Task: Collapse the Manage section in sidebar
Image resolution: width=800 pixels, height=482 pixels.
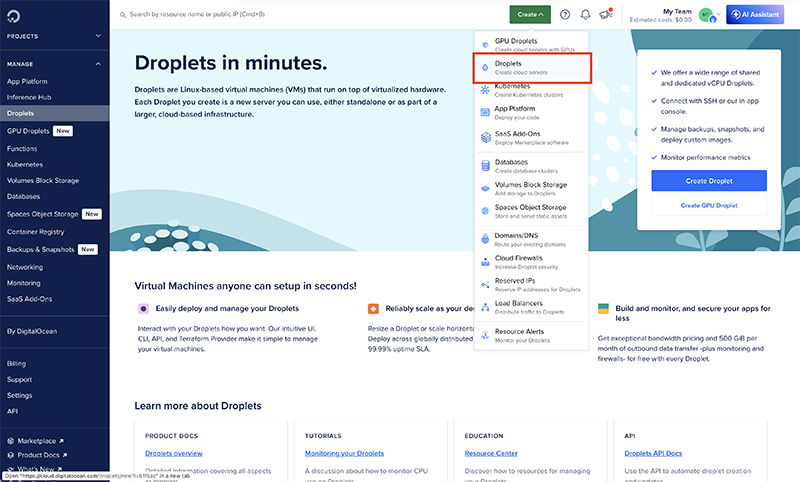Action: click(98, 63)
